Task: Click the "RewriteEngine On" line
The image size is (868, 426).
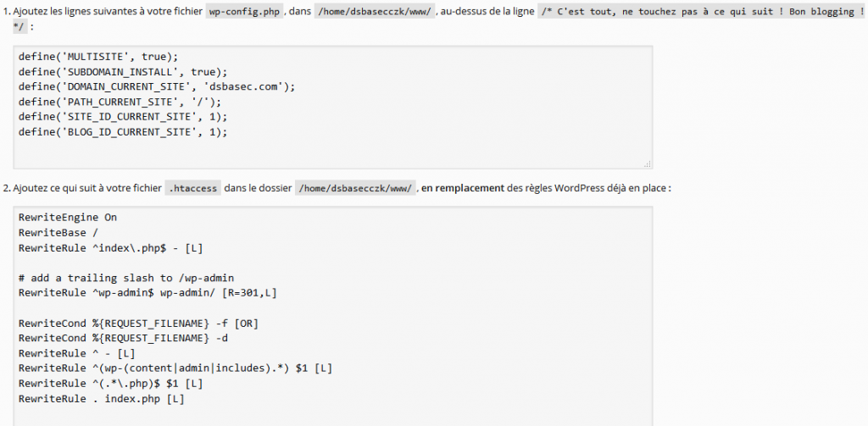Action: coord(68,217)
